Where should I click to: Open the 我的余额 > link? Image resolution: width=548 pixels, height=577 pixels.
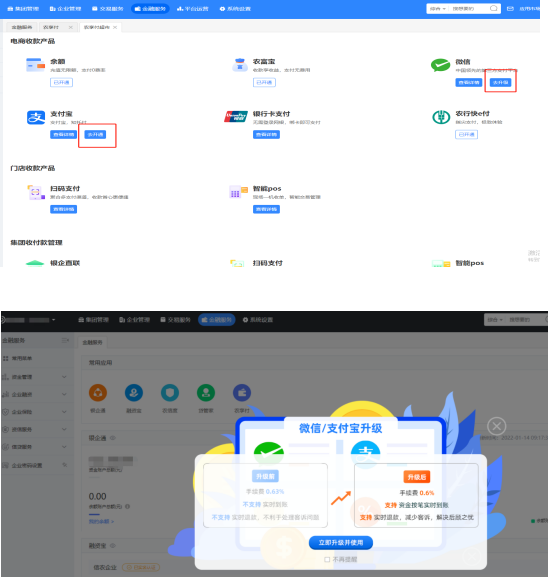pyautogui.click(x=101, y=521)
